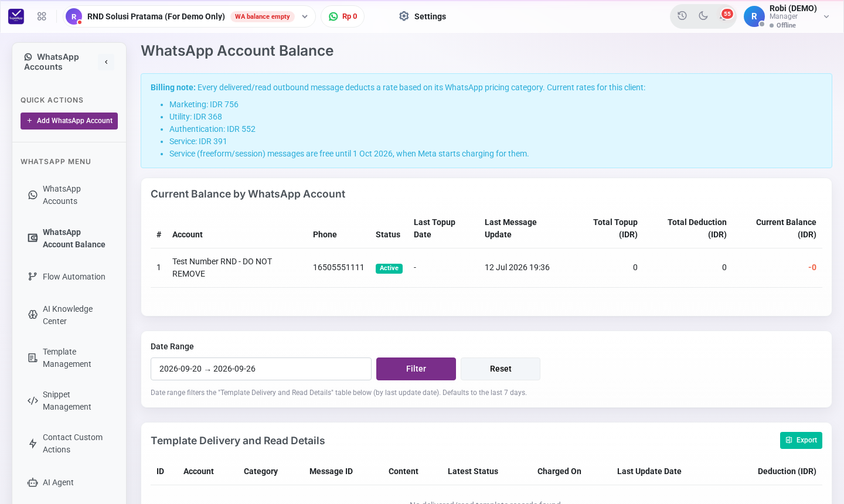Click the Message ID column header

coord(331,471)
